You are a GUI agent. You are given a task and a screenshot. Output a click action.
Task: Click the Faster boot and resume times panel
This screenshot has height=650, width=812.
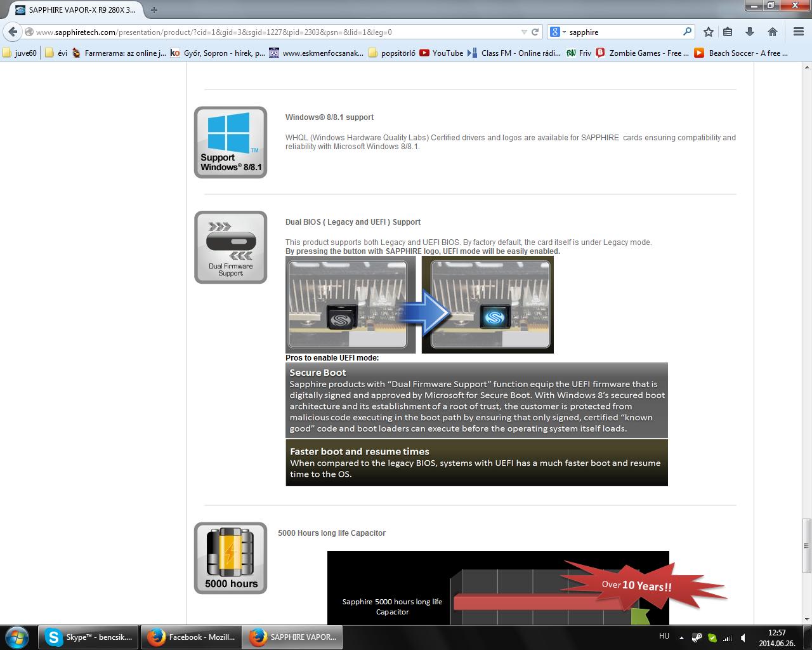[x=476, y=463]
